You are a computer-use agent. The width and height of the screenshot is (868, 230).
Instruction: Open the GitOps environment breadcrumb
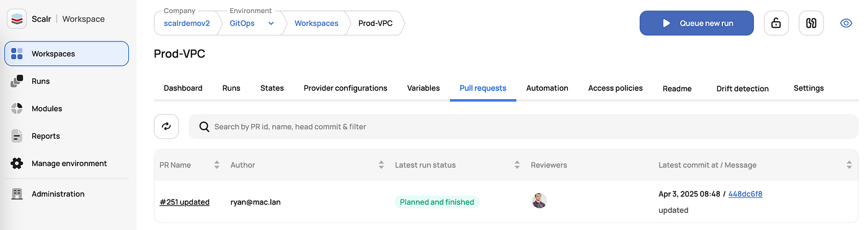[x=242, y=24]
